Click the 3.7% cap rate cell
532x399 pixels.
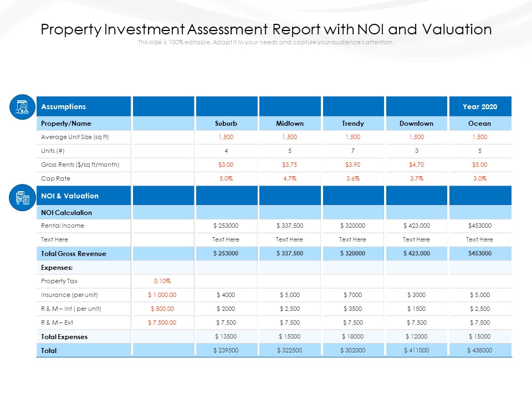tap(417, 178)
